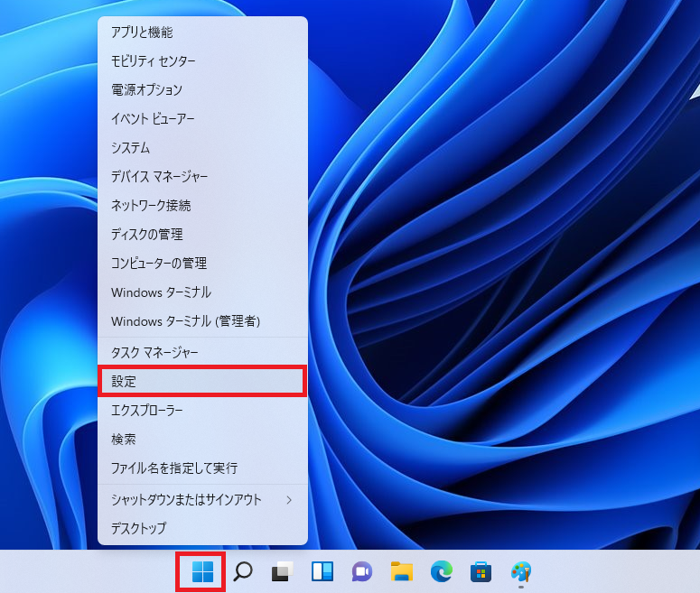Launch Teams Chat icon on taskbar
The image size is (700, 593).
[x=361, y=571]
